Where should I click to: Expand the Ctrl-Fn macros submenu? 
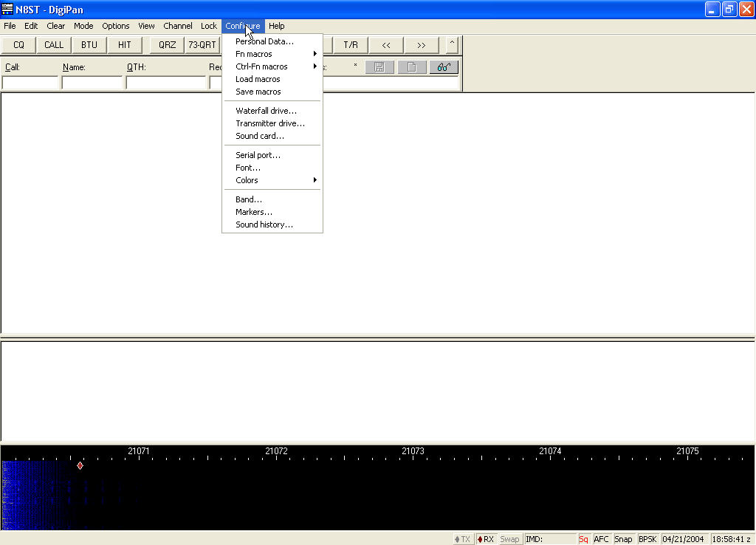tap(272, 66)
